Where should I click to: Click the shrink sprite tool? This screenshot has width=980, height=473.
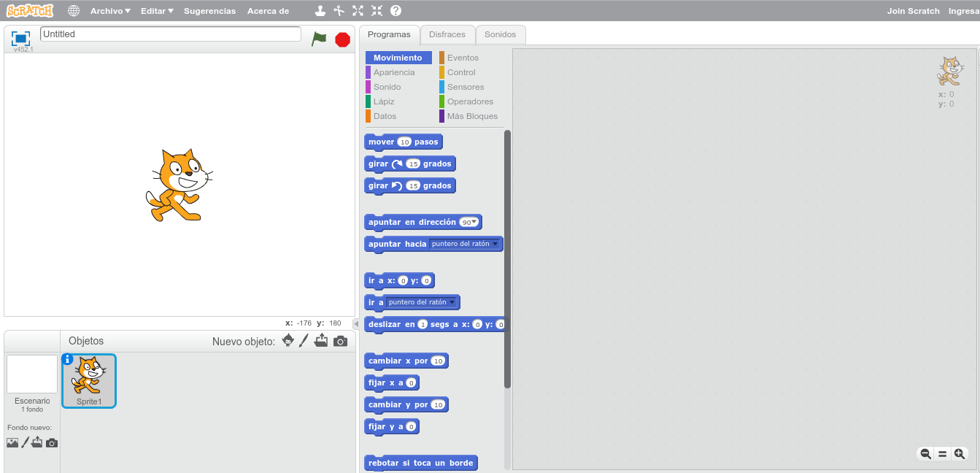pos(377,11)
